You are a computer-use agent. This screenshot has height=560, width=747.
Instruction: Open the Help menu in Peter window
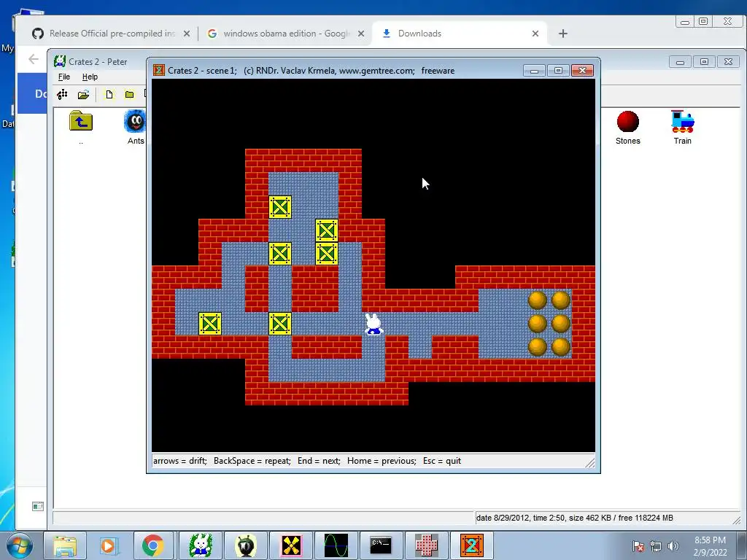click(x=90, y=77)
